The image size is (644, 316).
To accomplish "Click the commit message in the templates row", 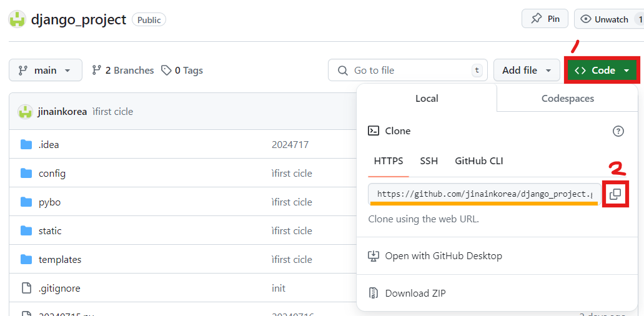I will [292, 259].
